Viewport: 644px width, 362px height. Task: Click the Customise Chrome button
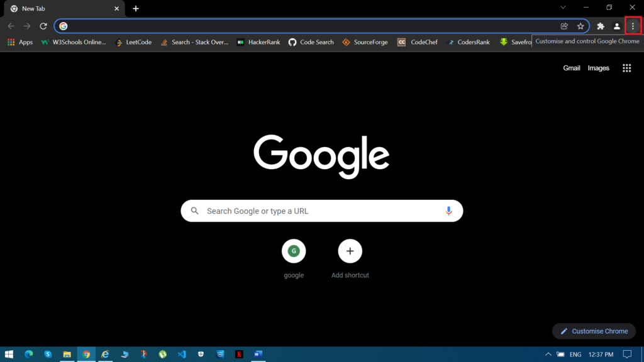click(x=594, y=331)
